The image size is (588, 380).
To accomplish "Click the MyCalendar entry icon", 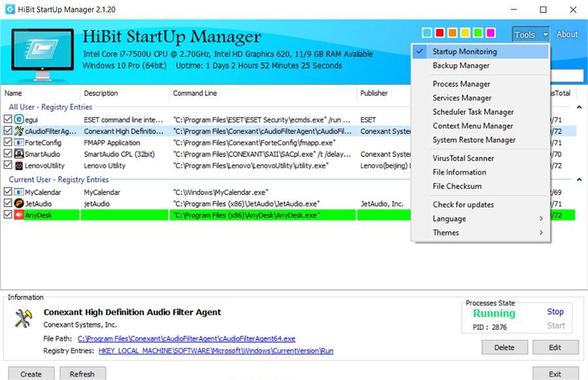I will click(19, 192).
